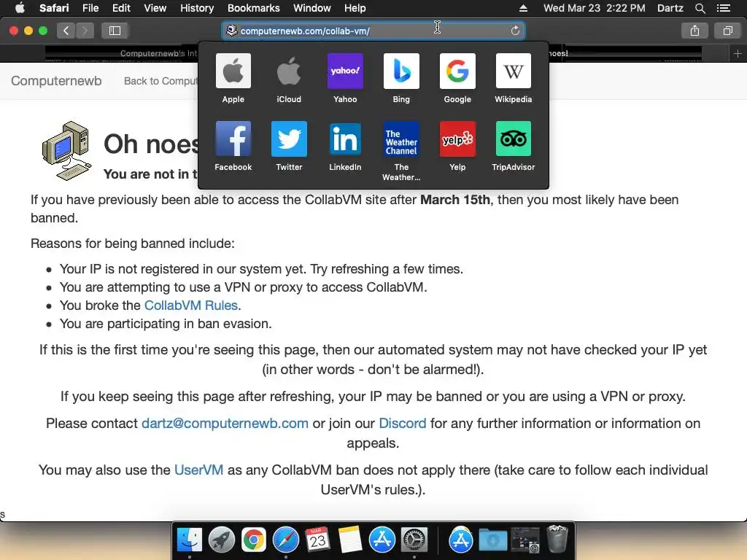Show tab overview in Safari toolbar
Screen dimensions: 747x560
tap(727, 31)
